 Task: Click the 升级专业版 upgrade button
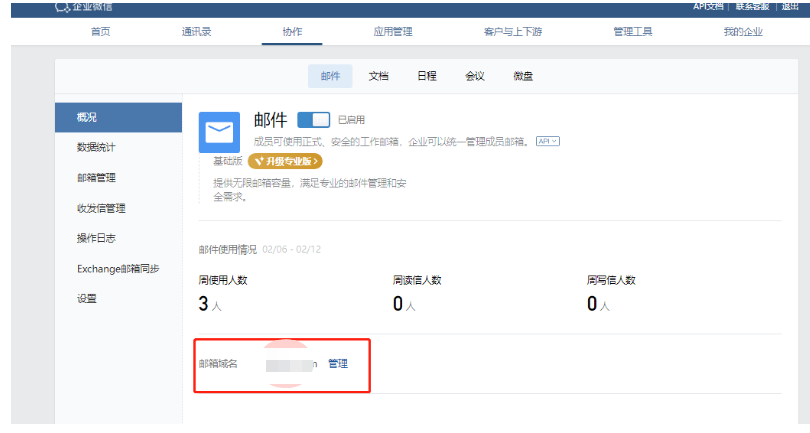click(286, 160)
